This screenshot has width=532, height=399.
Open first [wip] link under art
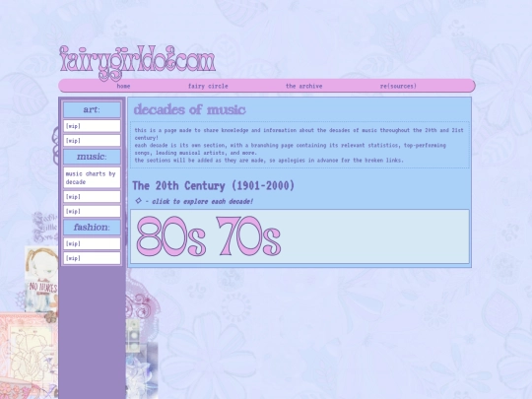pyautogui.click(x=92, y=126)
